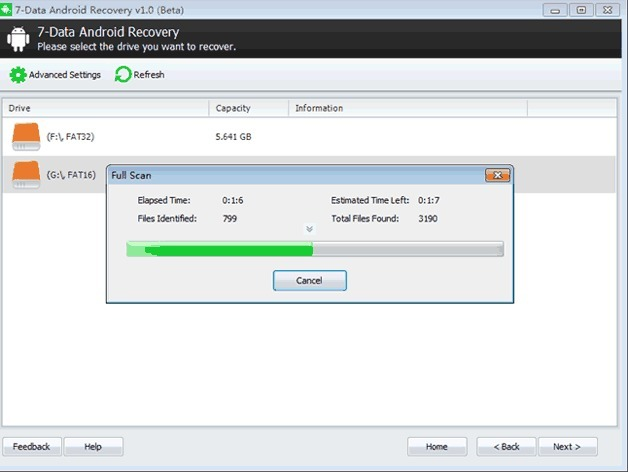Image resolution: width=628 pixels, height=472 pixels.
Task: Click the Estimated Time Left value 0:1:7
Action: [x=429, y=200]
